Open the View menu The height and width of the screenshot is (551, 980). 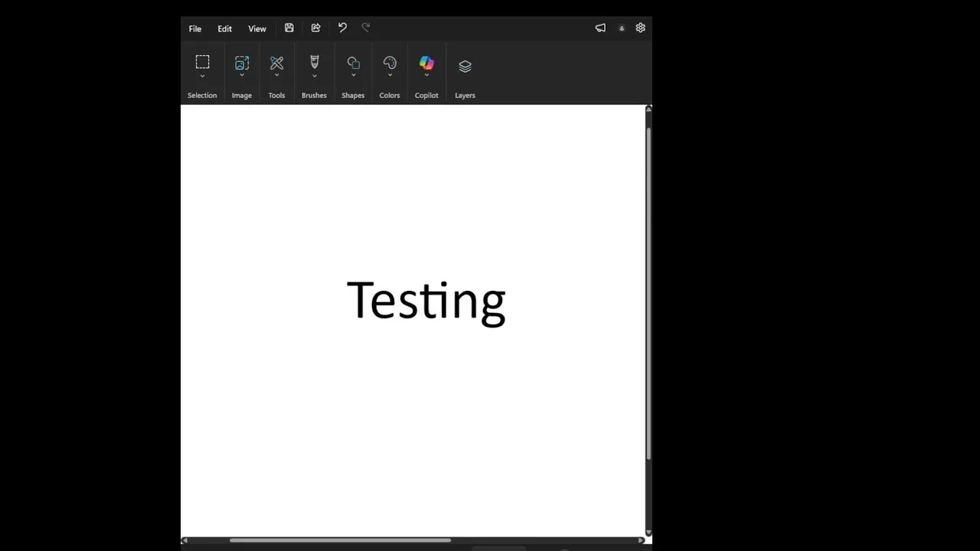tap(257, 29)
